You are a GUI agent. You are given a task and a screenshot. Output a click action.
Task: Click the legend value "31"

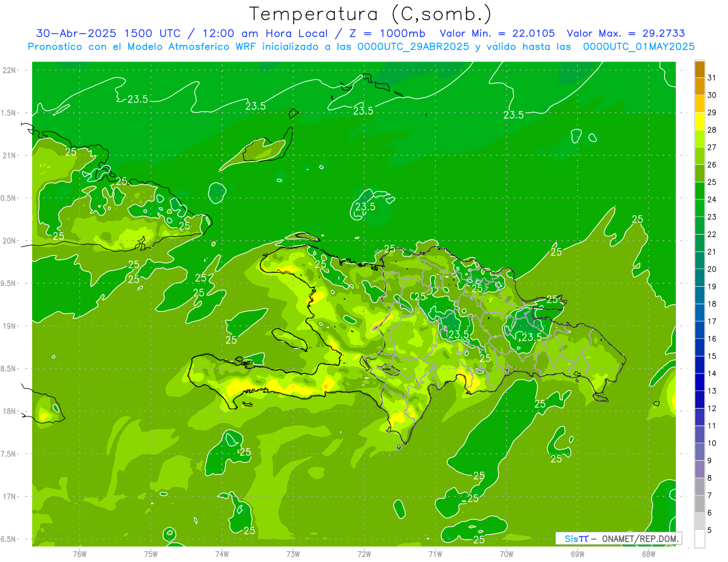click(712, 78)
